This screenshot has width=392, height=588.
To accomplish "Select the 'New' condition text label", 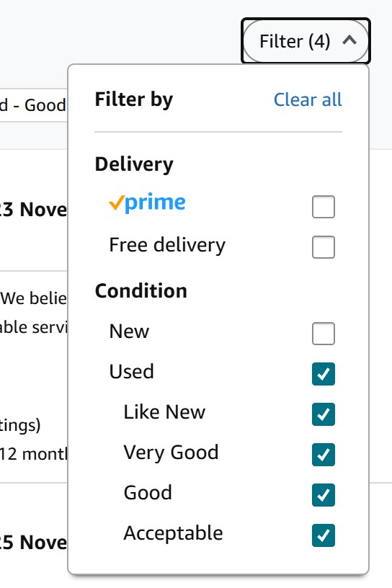I will pos(129,331).
